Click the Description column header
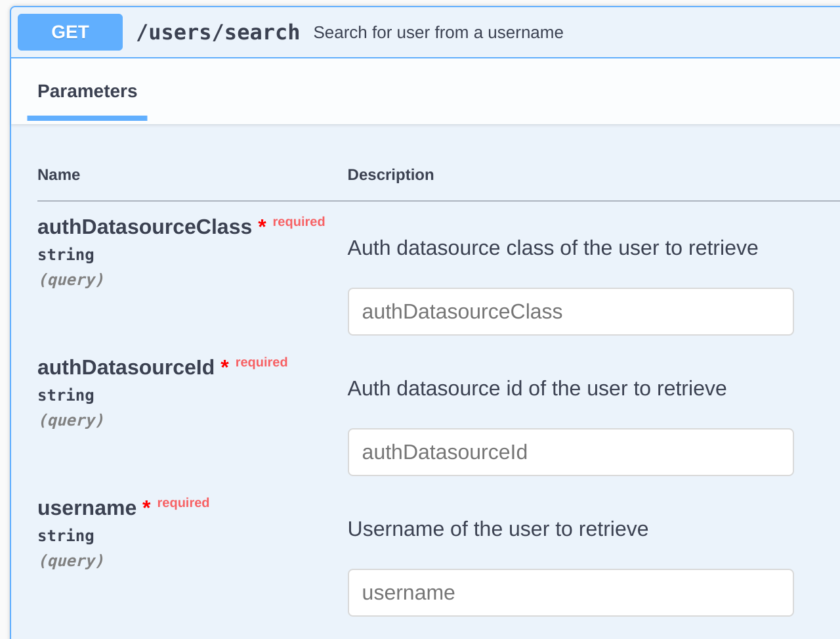 click(390, 175)
